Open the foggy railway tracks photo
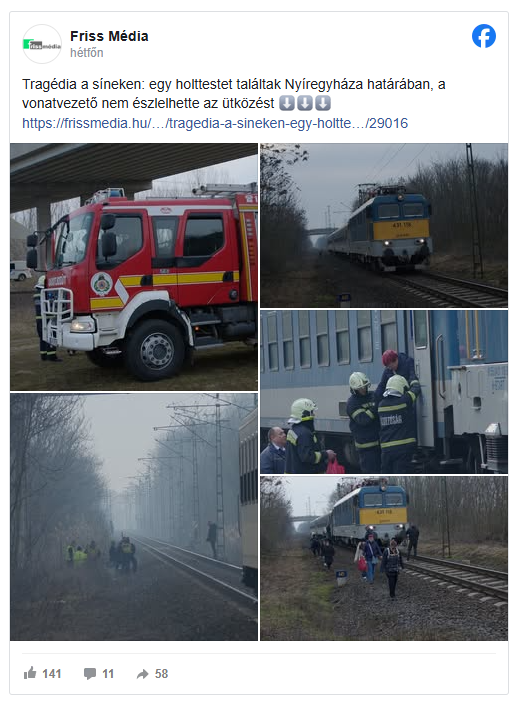Image resolution: width=528 pixels, height=702 pixels. (134, 517)
